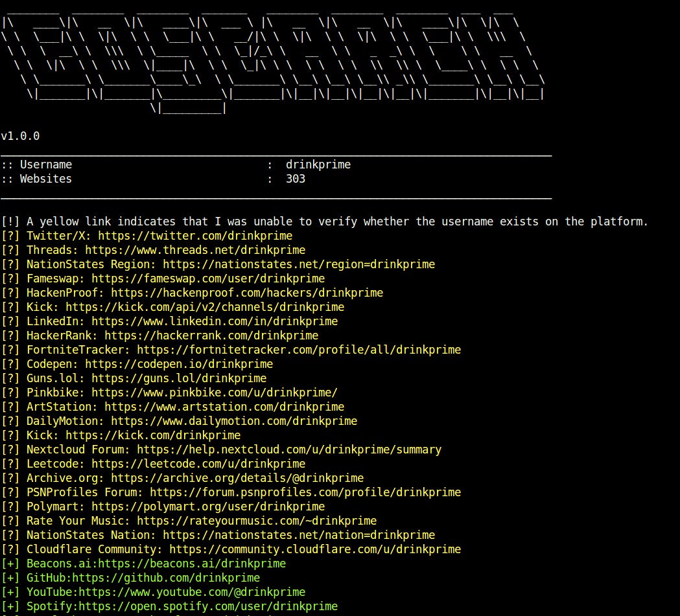Viewport: 680px width, 616px height.
Task: Open the Rate Your Music link
Action: 257,521
